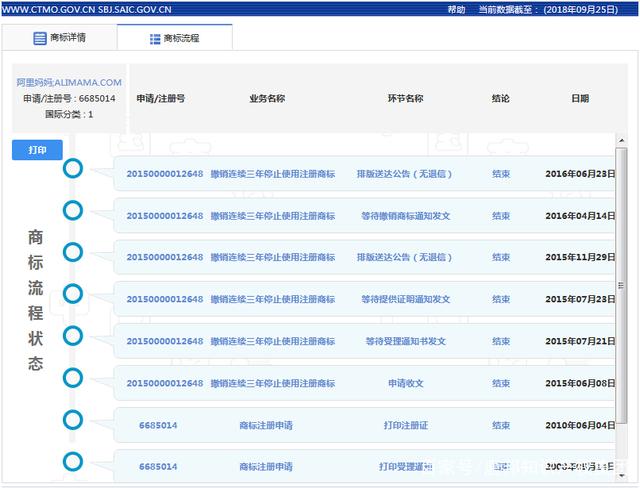
Task: Click the 打印 print button
Action: coord(37,150)
